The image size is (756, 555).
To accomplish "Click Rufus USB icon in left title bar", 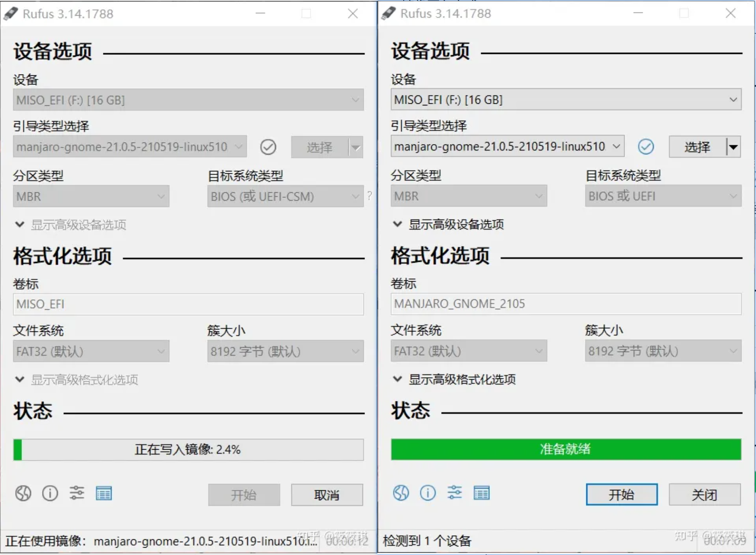I will pyautogui.click(x=11, y=14).
